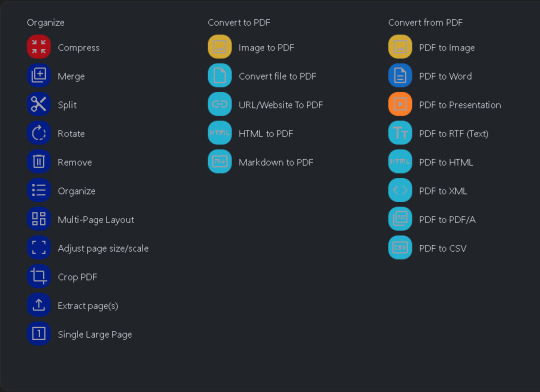
Task: Select the PDF to Presentation icon
Action: point(400,104)
